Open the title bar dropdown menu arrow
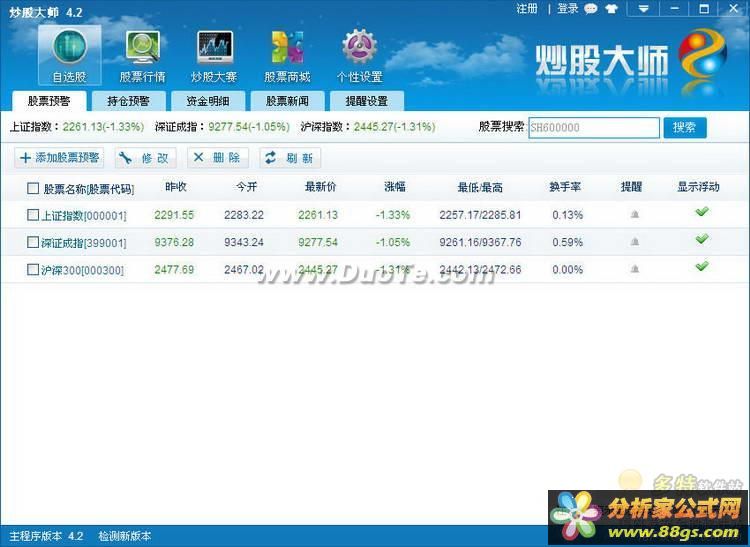The width and height of the screenshot is (750, 547). pyautogui.click(x=643, y=9)
